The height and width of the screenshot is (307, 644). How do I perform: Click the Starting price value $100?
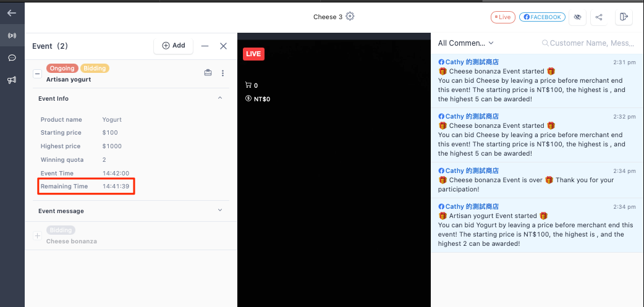coord(110,133)
